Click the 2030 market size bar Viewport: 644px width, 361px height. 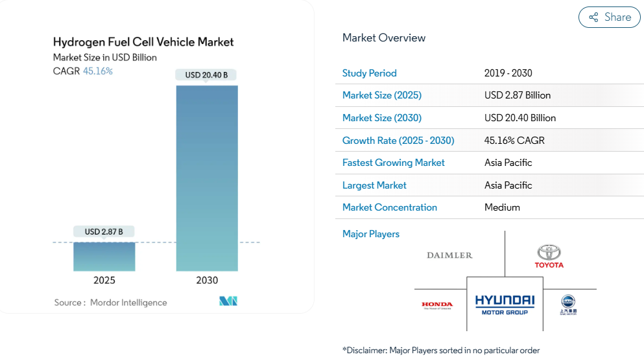[207, 178]
